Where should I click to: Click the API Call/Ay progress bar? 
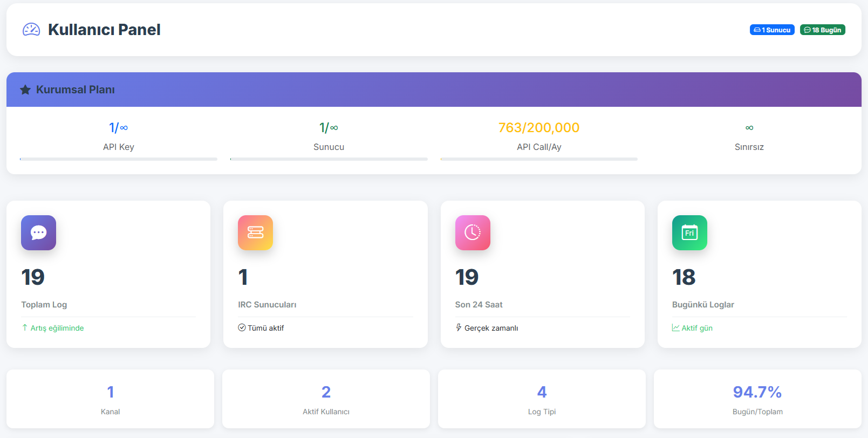pos(539,159)
